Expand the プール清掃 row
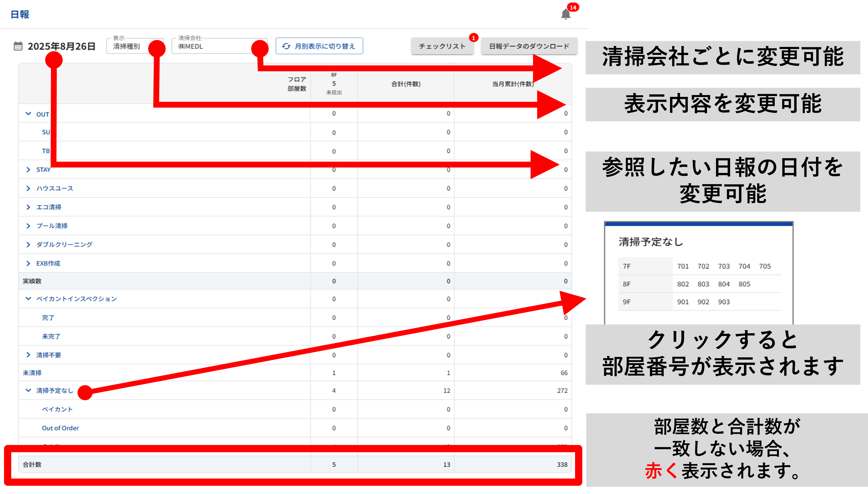 coord(28,226)
